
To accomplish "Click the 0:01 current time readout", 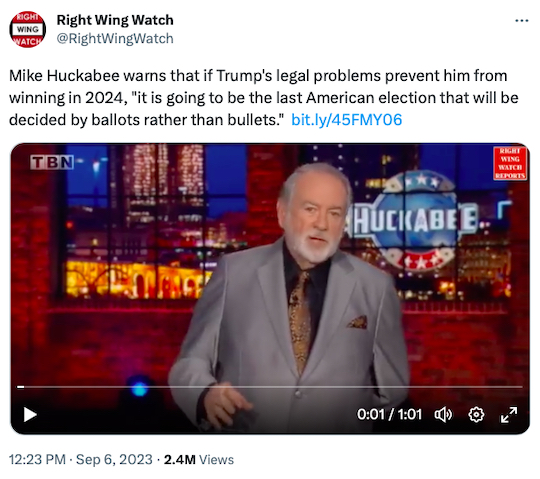I will click(x=371, y=414).
